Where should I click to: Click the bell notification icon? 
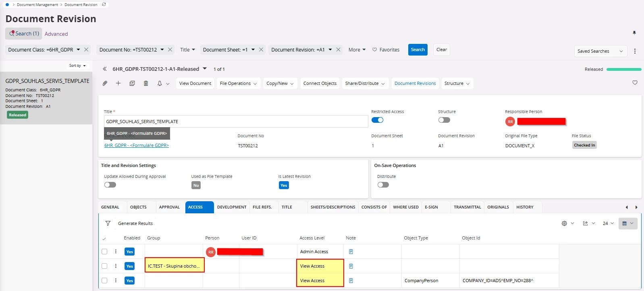pos(160,83)
